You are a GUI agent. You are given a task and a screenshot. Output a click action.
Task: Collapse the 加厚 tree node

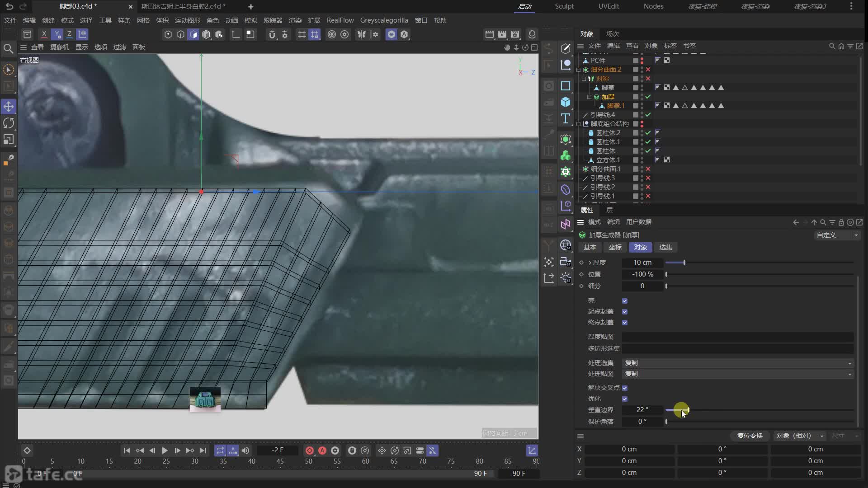[589, 97]
